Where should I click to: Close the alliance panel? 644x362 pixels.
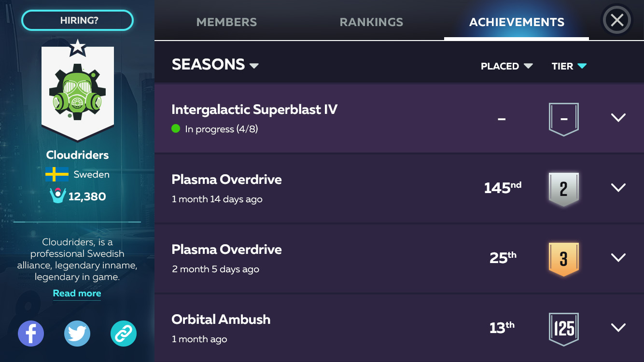[x=617, y=20]
